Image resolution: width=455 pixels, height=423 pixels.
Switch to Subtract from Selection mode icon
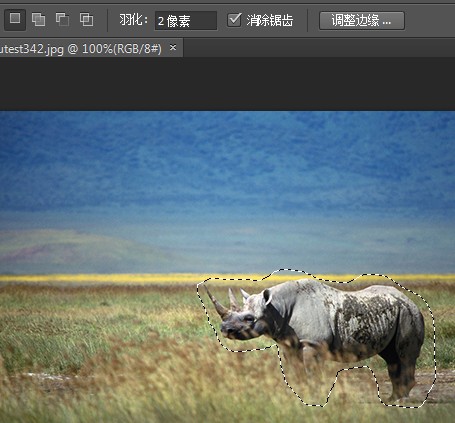(62, 19)
